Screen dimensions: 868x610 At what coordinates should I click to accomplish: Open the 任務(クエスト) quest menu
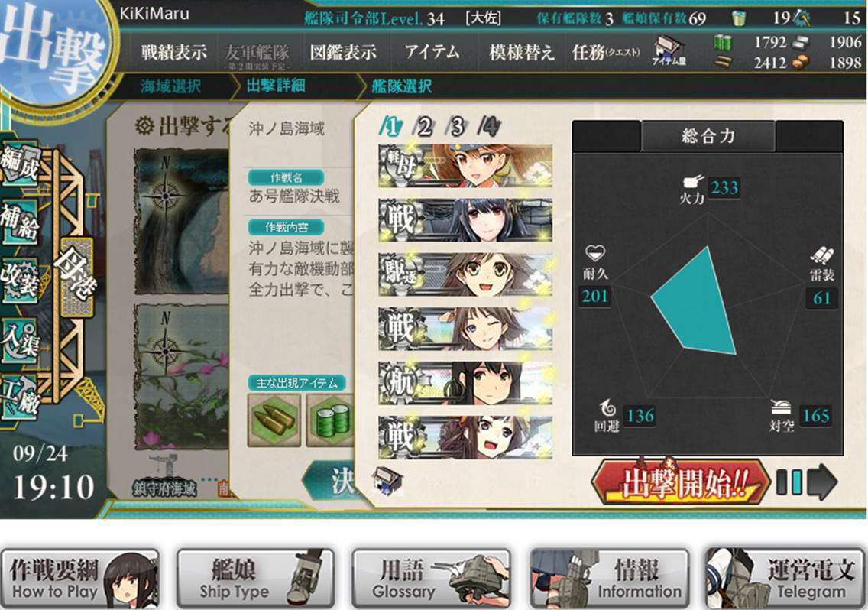click(x=606, y=53)
